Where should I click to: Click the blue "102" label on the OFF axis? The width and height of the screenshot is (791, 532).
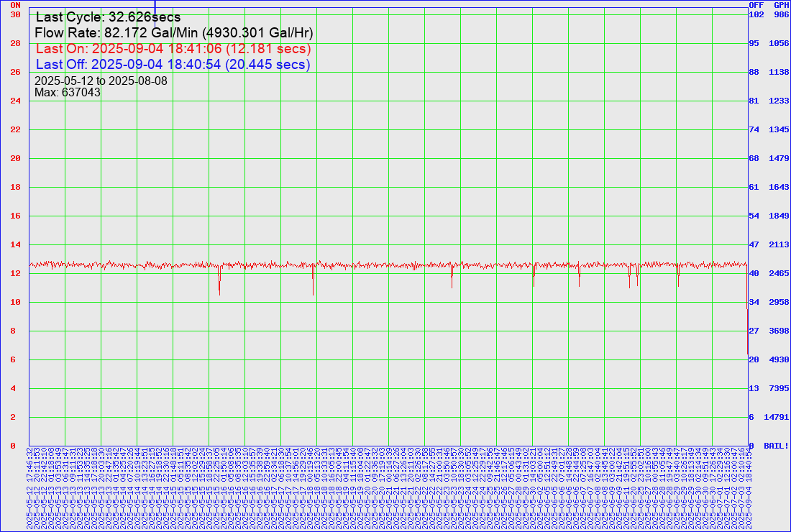(756, 14)
